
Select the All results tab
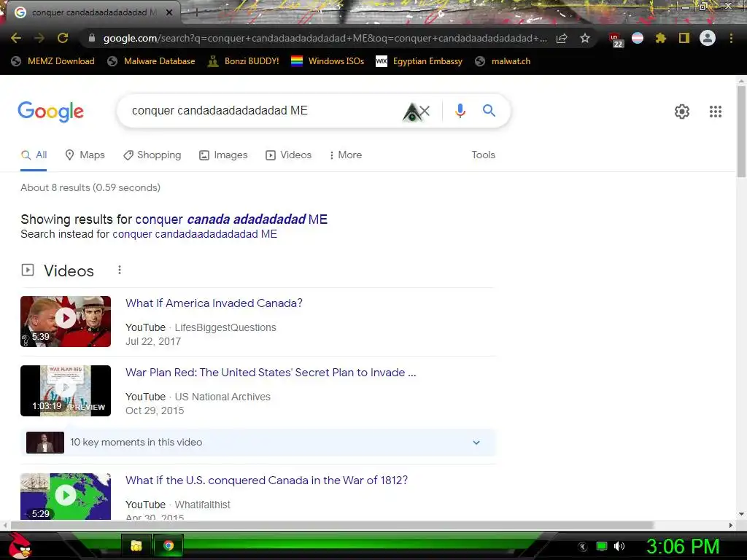tap(34, 155)
